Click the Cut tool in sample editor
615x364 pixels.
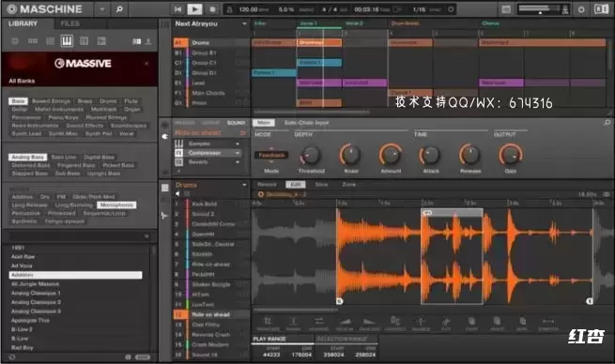[x=446, y=324]
